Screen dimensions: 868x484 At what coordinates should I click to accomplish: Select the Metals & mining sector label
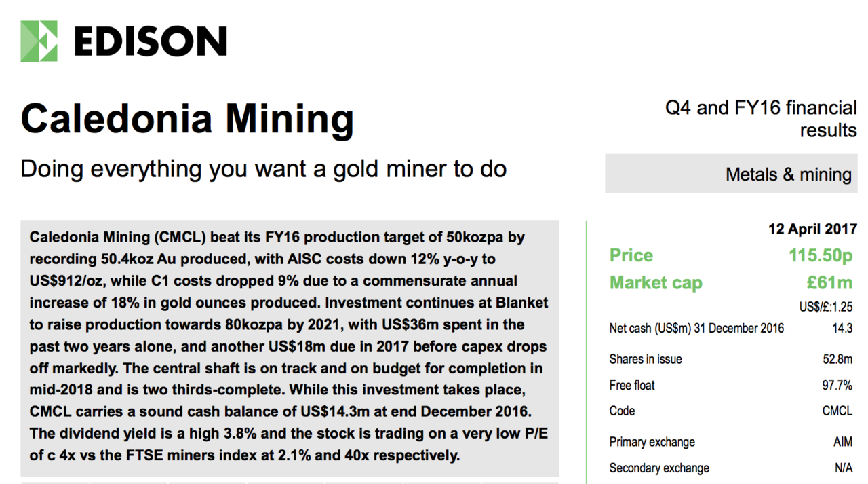789,174
